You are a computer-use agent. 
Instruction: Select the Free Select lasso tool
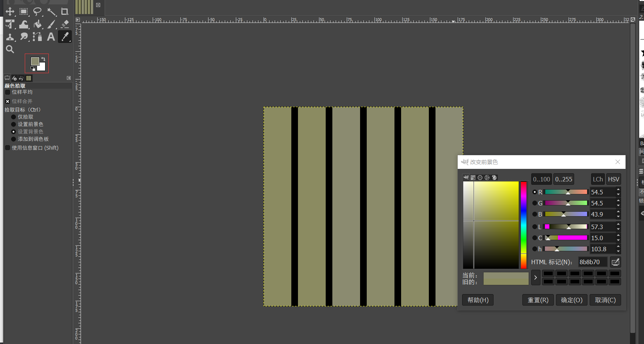pyautogui.click(x=37, y=12)
